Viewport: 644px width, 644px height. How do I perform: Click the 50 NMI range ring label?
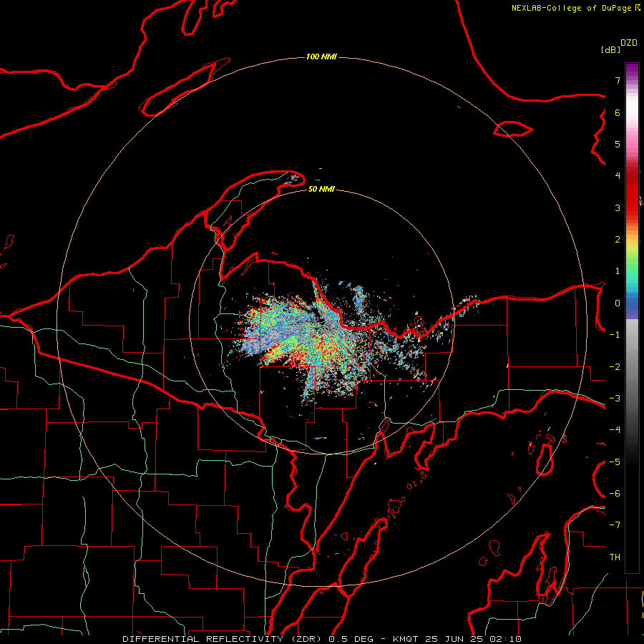[321, 189]
